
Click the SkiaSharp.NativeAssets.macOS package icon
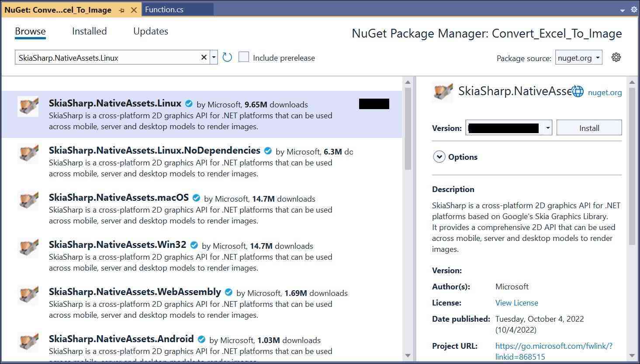28,201
